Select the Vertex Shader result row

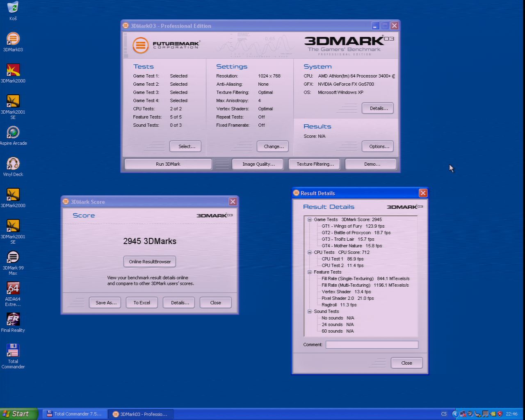click(x=346, y=292)
